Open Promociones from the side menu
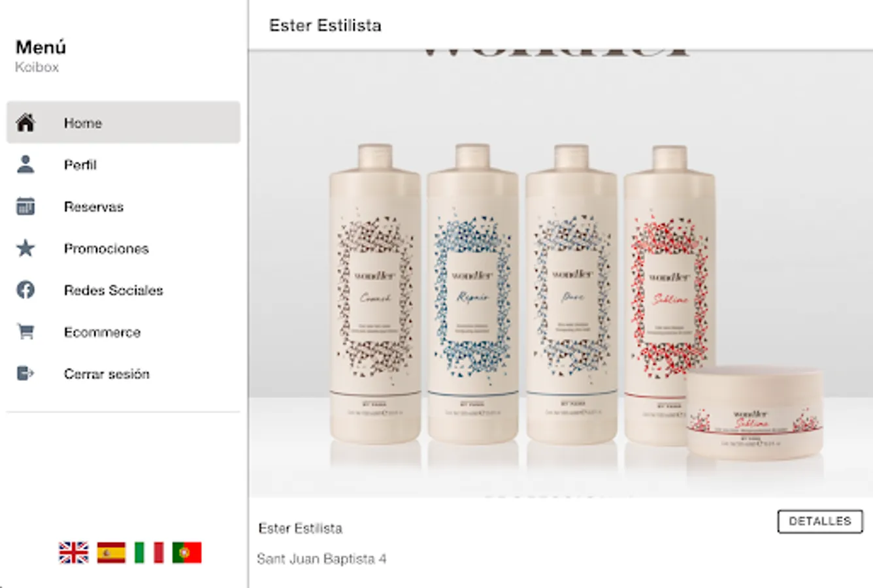Viewport: 873px width, 588px height. (124, 248)
